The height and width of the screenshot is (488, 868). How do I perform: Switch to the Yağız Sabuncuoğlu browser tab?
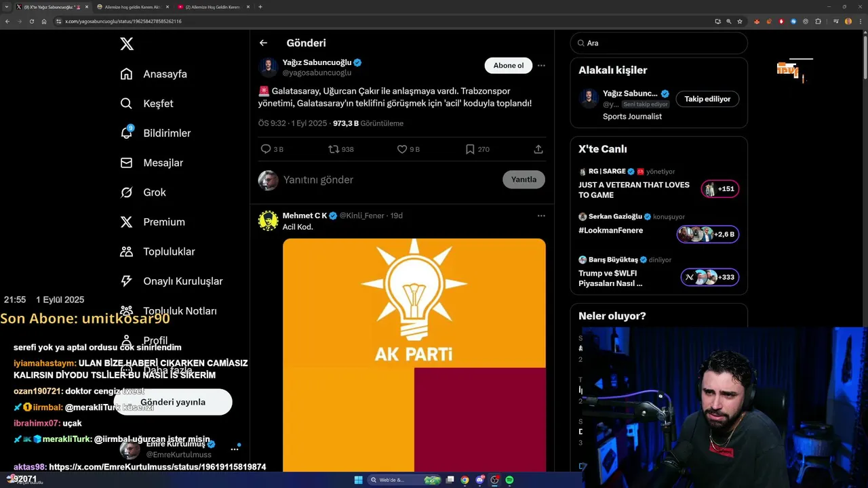click(52, 7)
